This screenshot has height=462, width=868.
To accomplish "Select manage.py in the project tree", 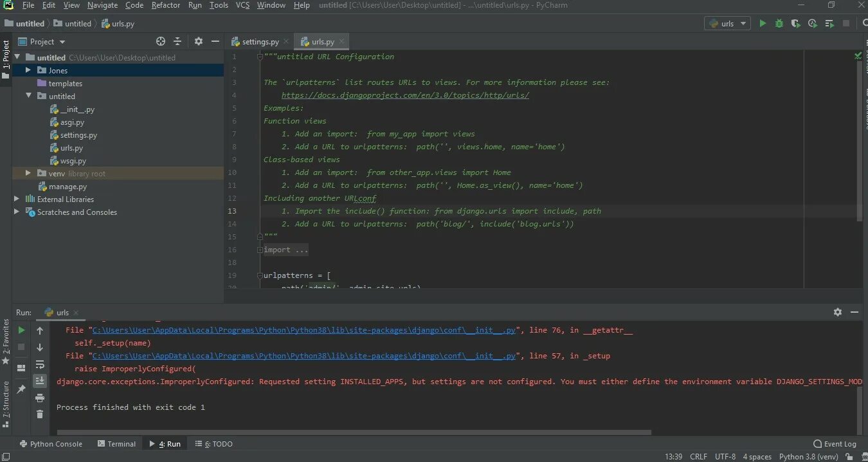I will click(68, 187).
